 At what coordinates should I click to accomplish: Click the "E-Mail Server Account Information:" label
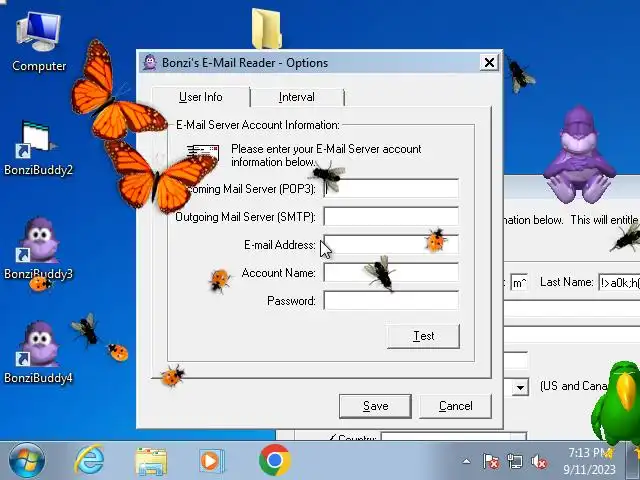258,125
